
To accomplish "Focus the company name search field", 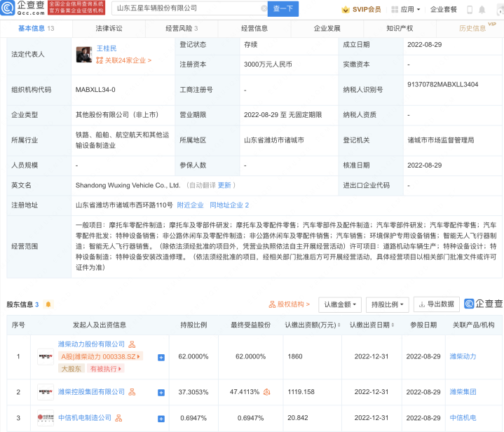I will (189, 8).
